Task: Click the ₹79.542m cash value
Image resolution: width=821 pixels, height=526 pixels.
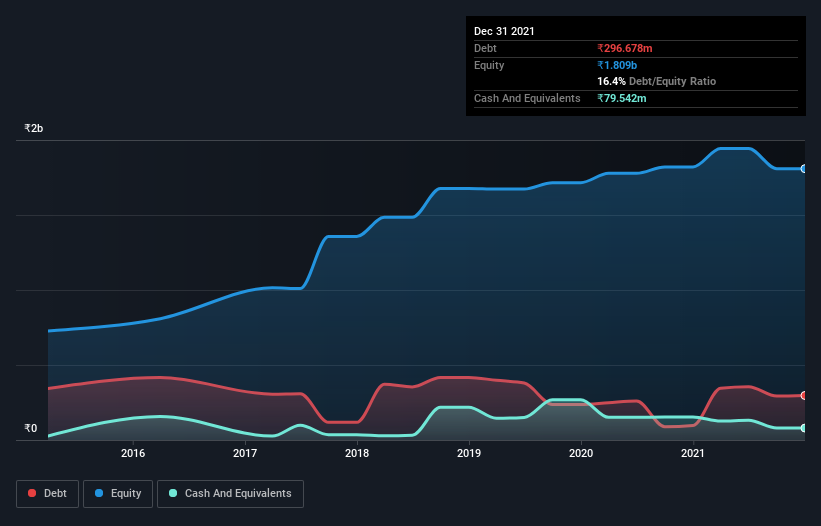Action: click(622, 98)
